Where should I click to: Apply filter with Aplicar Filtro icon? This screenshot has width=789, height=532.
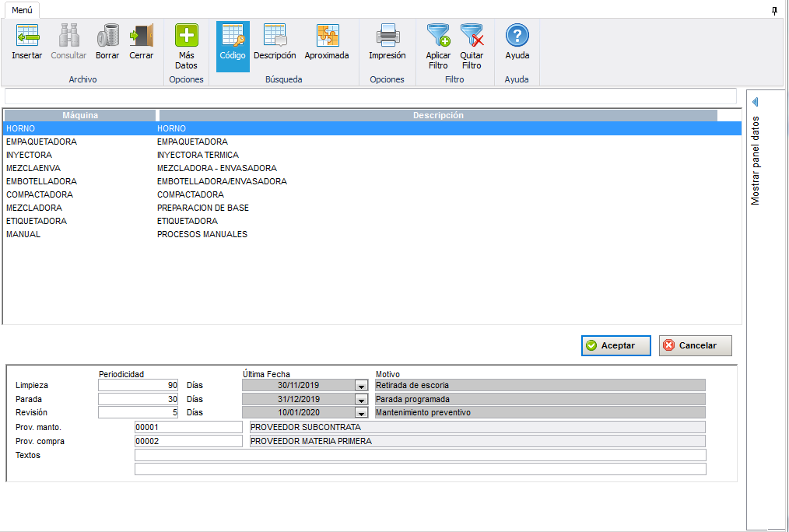pos(438,36)
